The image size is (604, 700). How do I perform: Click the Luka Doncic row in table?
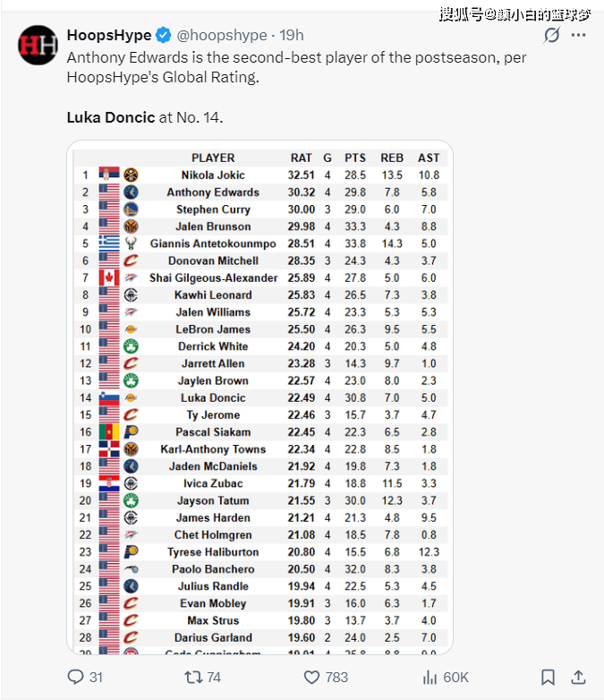(260, 397)
